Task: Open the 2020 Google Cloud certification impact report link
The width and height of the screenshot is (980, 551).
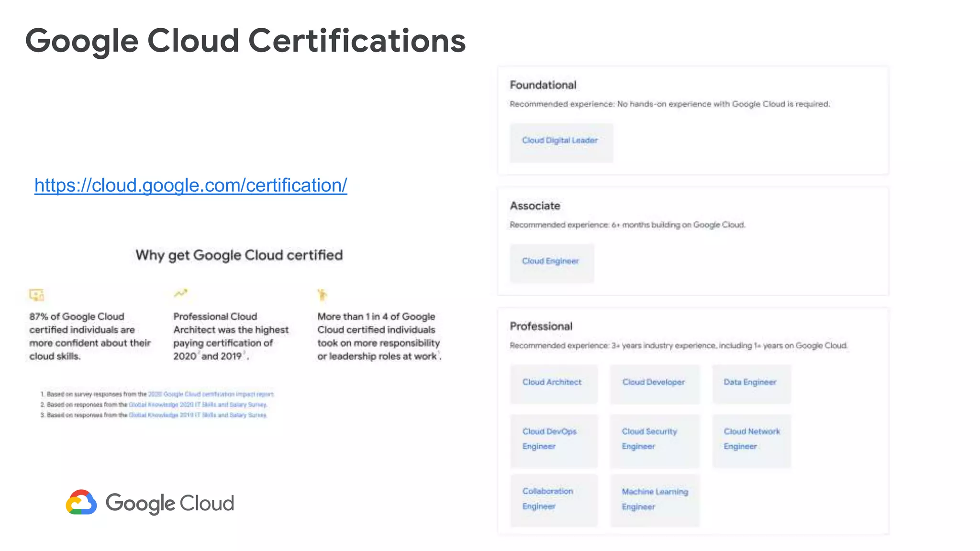Action: pos(211,394)
